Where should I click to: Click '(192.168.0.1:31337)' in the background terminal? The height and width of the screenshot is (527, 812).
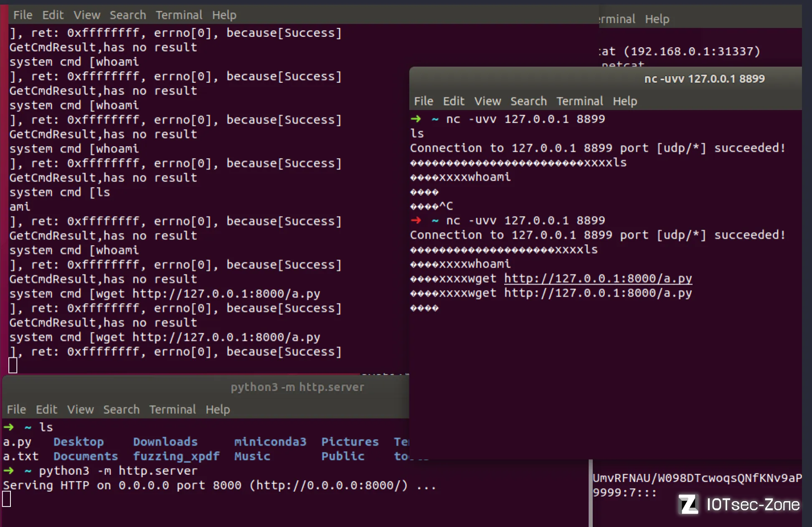(x=692, y=51)
